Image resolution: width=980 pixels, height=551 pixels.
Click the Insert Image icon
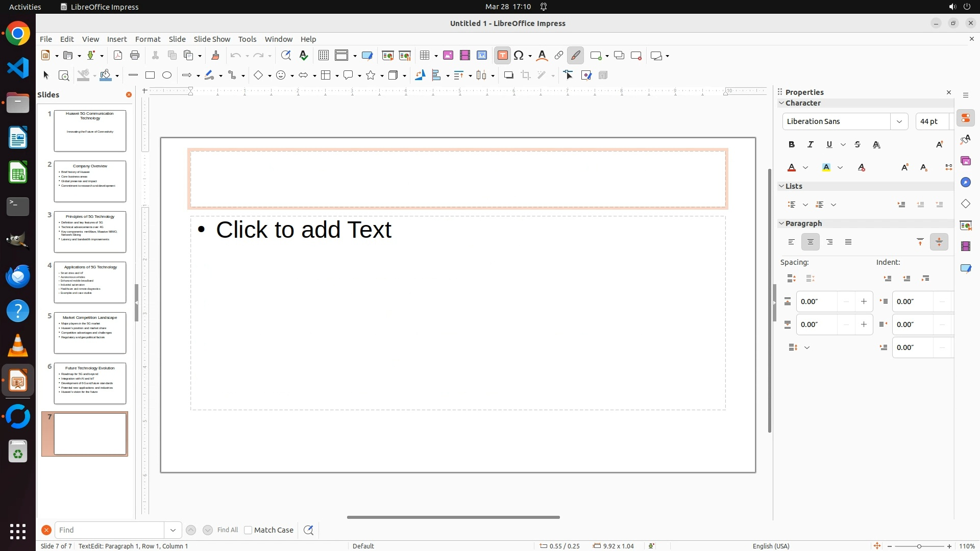click(x=448, y=56)
